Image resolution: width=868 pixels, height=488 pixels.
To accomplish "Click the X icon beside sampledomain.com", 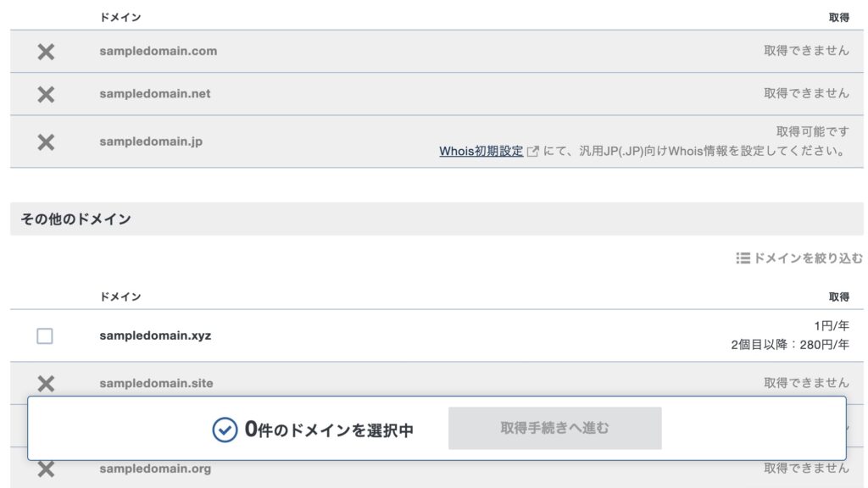I will point(46,52).
